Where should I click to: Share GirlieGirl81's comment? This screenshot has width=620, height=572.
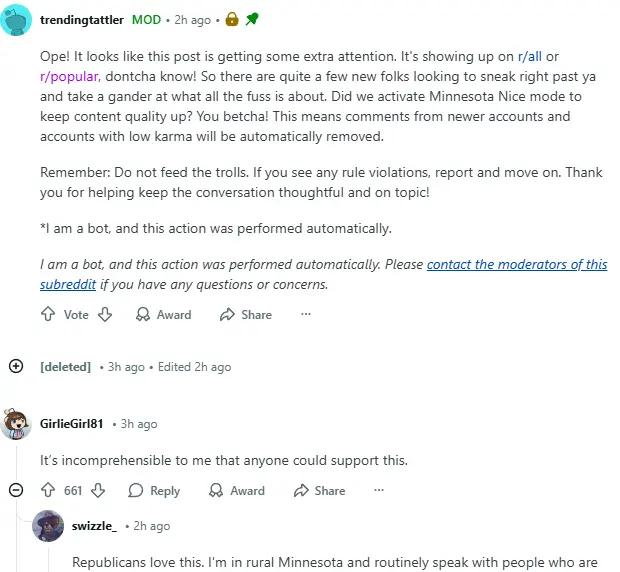[319, 490]
